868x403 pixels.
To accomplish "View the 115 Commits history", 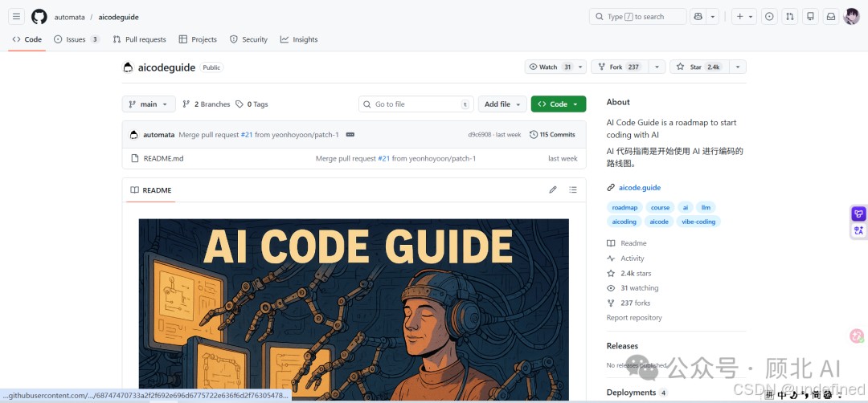I will pyautogui.click(x=552, y=134).
